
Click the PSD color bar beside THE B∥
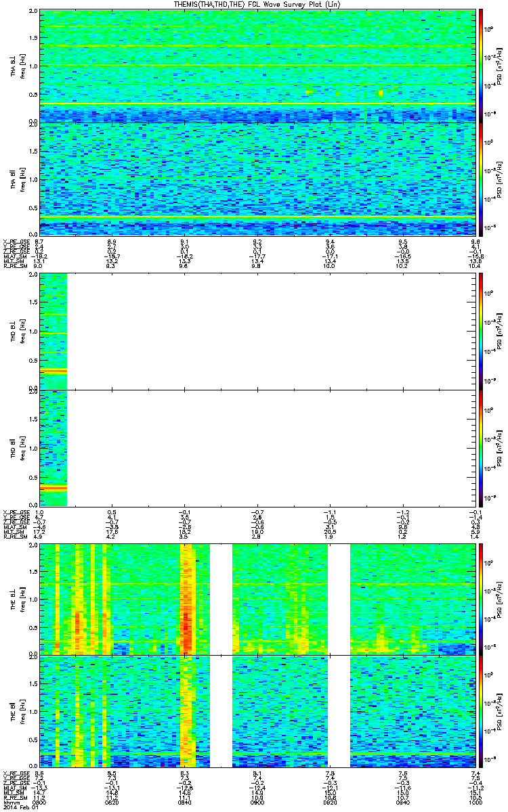pos(481,710)
